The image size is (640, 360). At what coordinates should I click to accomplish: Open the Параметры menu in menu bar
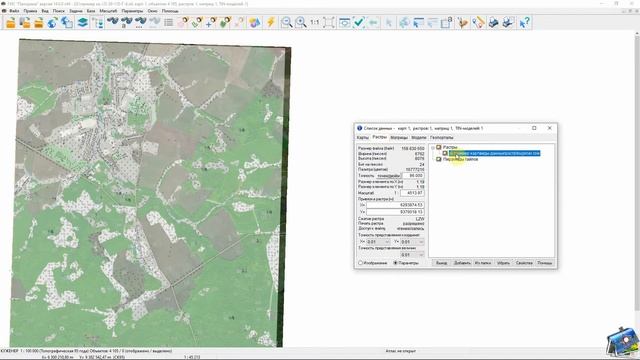click(x=132, y=11)
